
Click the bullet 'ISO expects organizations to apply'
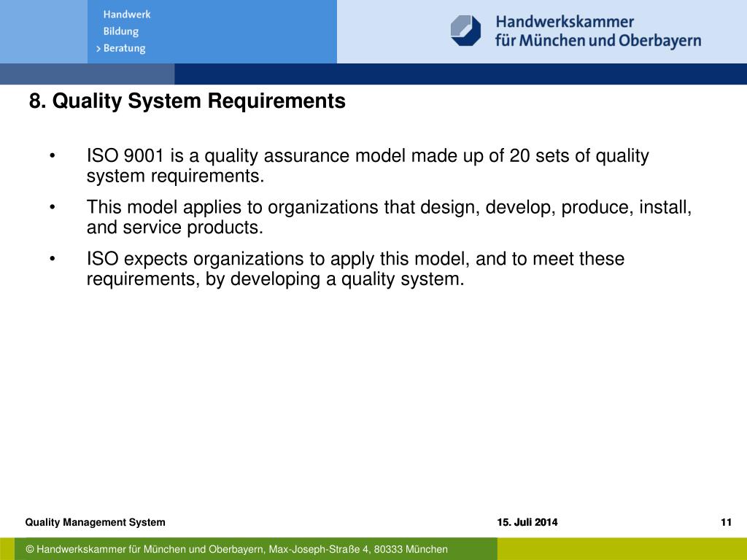click(355, 268)
